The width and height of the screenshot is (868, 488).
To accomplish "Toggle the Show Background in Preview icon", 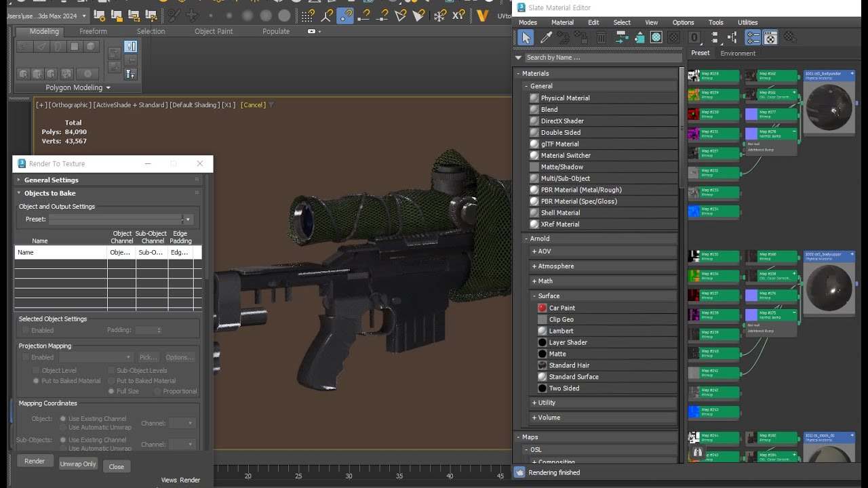I will [674, 38].
